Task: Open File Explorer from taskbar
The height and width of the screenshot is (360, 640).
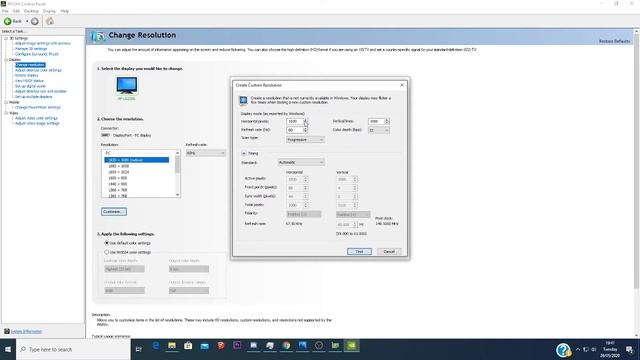Action: 172,346
